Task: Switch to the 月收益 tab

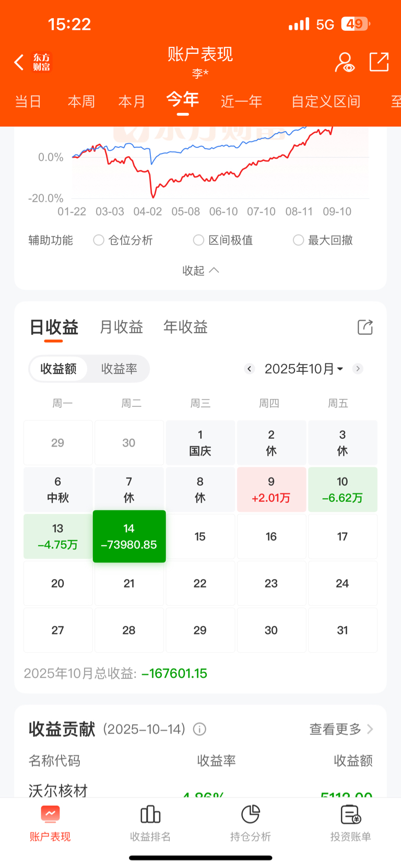Action: [x=121, y=327]
